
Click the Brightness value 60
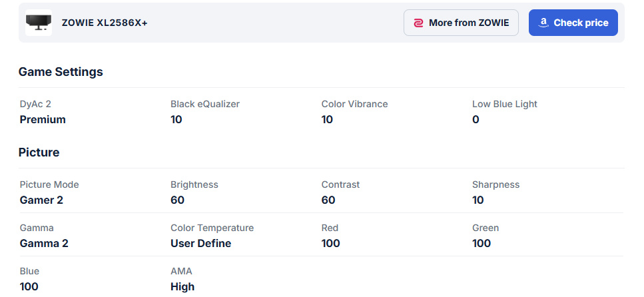(177, 200)
